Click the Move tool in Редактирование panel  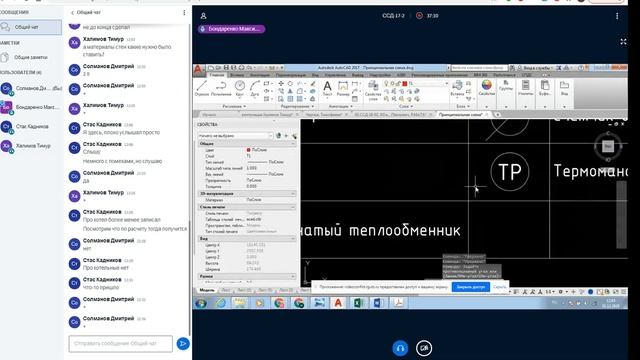[x=281, y=84]
